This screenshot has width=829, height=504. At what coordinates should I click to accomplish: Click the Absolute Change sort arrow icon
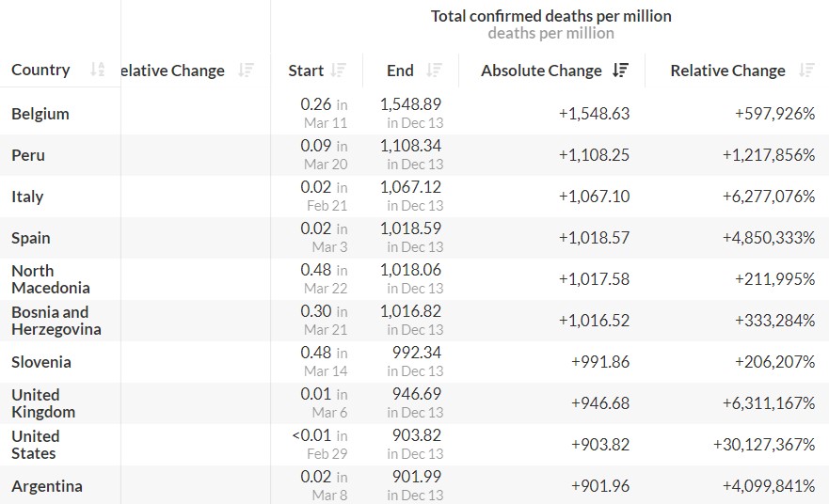[x=620, y=71]
